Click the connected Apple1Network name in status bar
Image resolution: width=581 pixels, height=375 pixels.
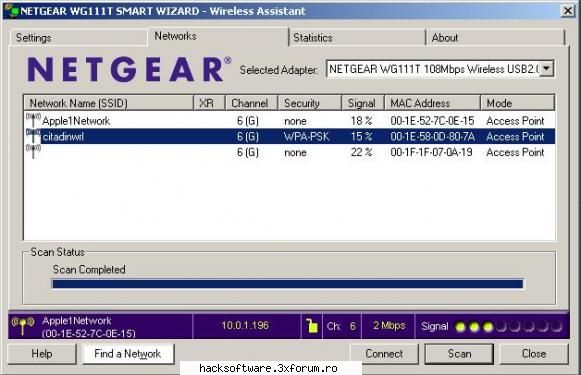(x=77, y=321)
